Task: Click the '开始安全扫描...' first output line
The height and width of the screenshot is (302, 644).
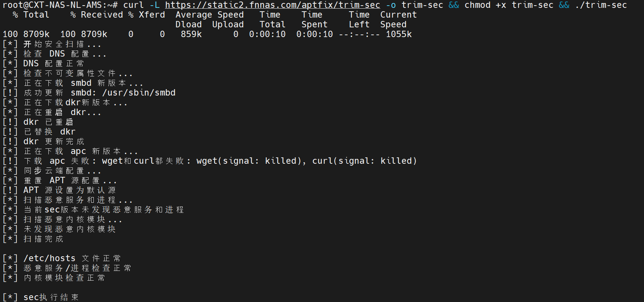Action: click(62, 44)
